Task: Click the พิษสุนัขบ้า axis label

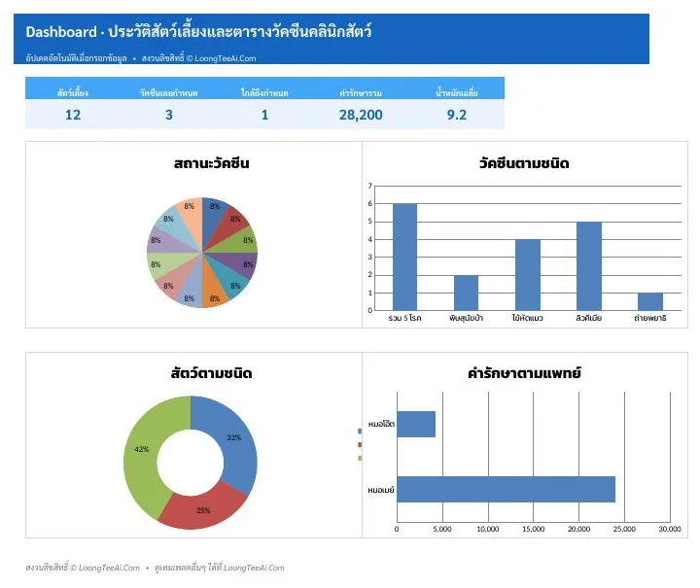Action: (x=466, y=318)
